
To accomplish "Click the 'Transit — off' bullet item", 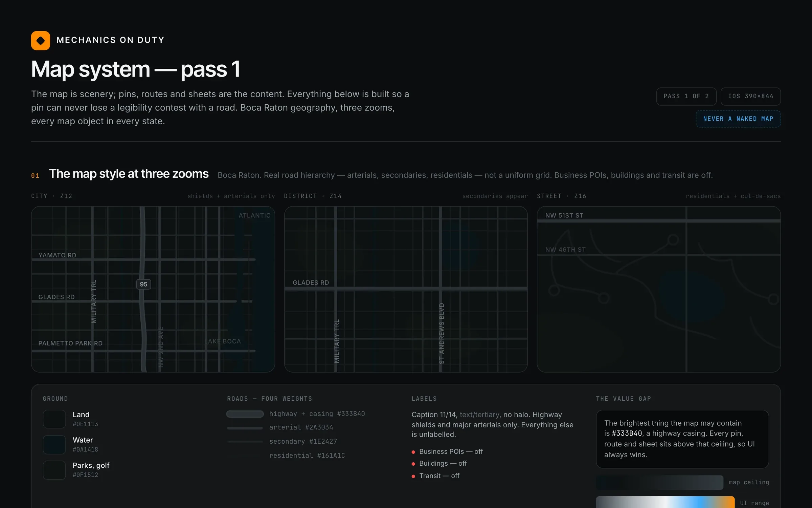I will click(435, 476).
